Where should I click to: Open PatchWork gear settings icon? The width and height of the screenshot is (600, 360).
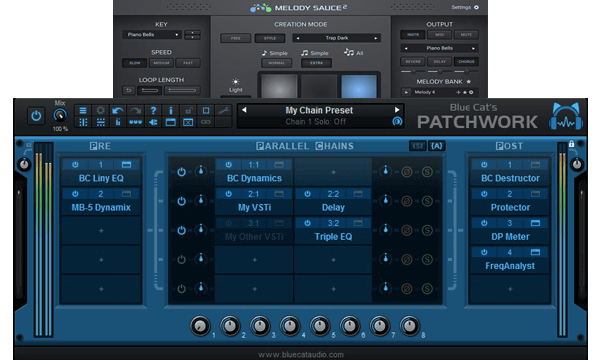[x=100, y=111]
